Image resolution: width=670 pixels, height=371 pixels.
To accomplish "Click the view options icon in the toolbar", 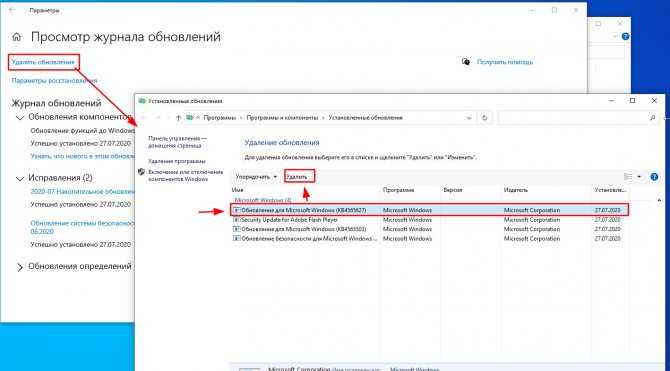I will (628, 177).
